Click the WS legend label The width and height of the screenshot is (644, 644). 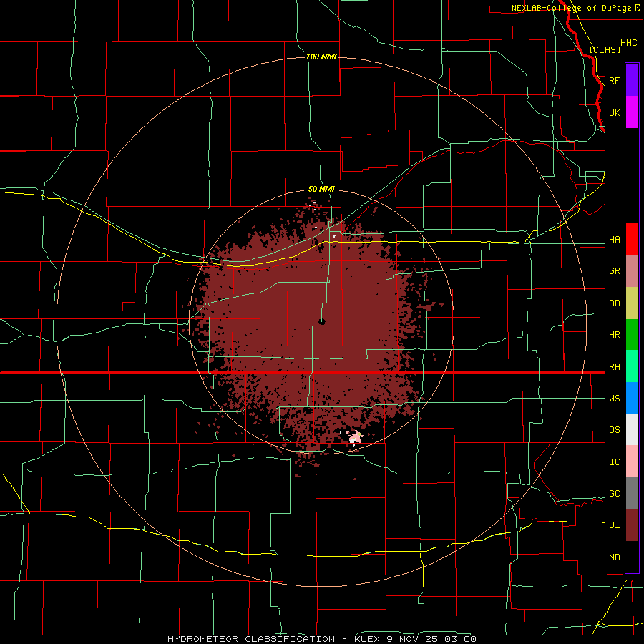(615, 399)
